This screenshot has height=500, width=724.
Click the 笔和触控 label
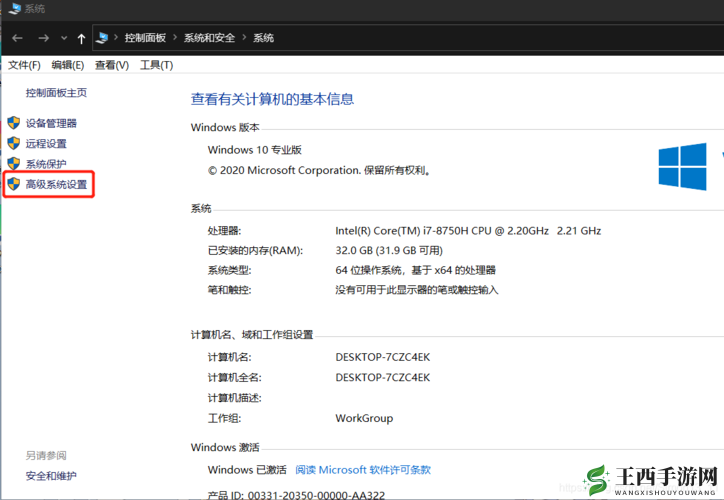[x=229, y=290]
